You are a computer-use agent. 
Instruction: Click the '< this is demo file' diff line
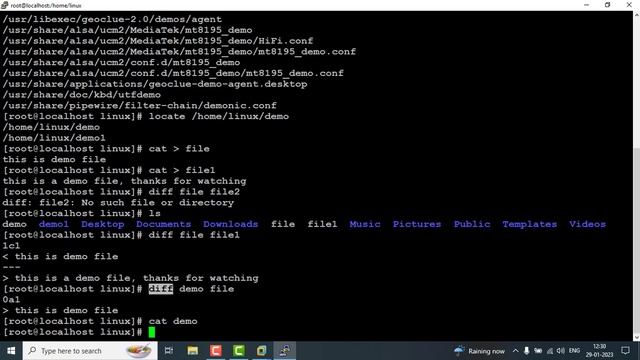pos(60,256)
